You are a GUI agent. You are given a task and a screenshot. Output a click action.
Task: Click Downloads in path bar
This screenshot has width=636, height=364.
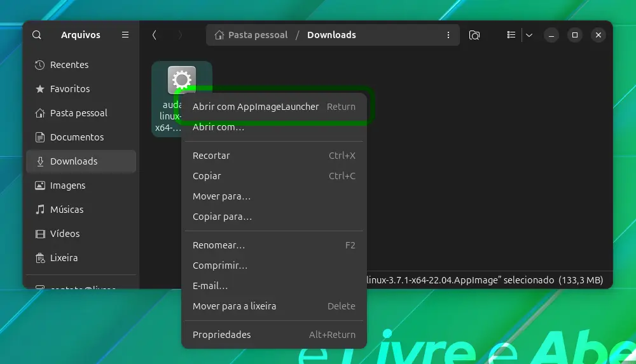(331, 35)
